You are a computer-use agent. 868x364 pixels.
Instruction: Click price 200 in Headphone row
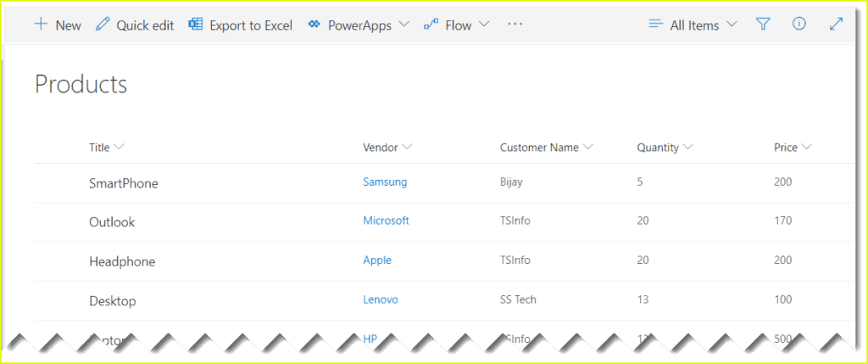pos(782,260)
